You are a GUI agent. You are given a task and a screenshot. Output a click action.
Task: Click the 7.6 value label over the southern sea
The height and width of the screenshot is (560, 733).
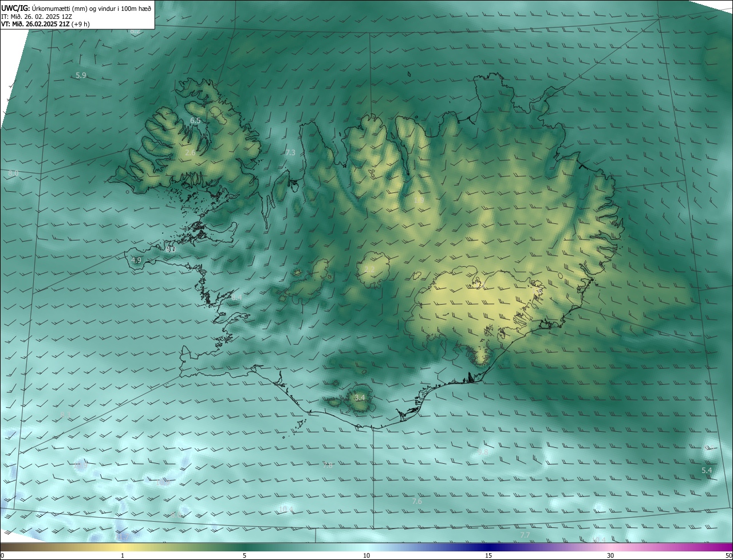tap(417, 502)
